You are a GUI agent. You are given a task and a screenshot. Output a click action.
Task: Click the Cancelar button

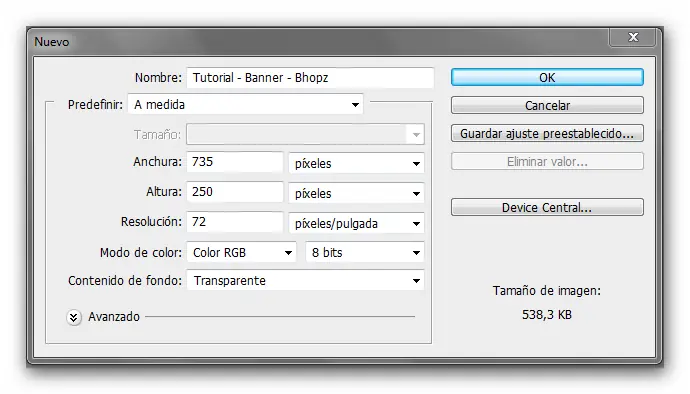(547, 105)
